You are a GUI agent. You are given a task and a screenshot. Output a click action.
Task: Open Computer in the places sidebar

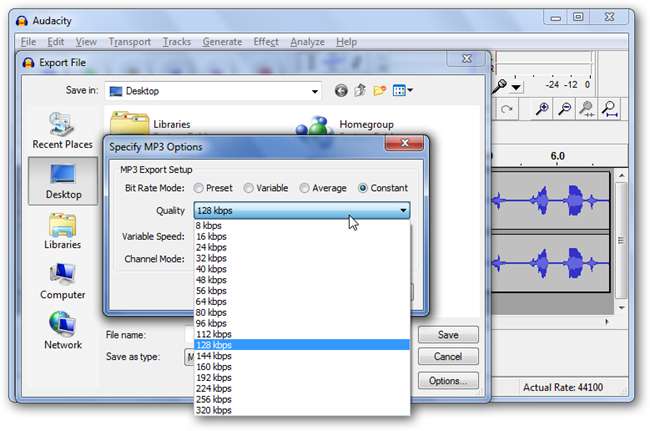(62, 279)
